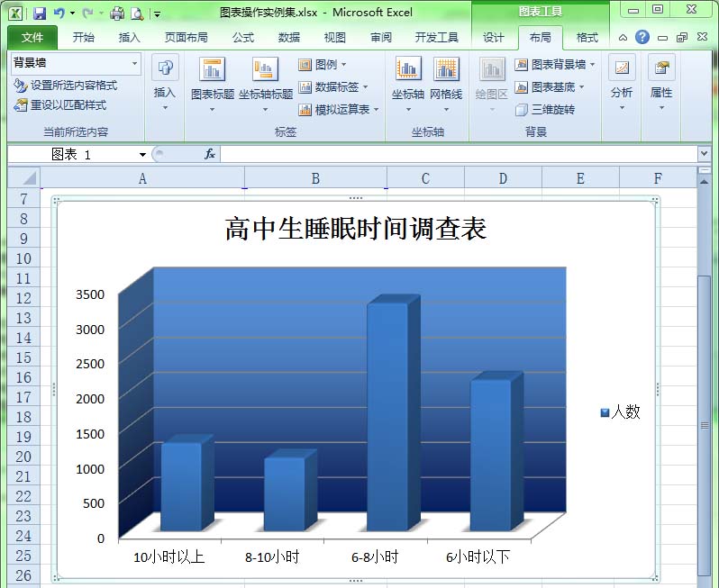Viewport: 719px width, 588px height.
Task: Expand the formula bar with the arrow
Action: (x=704, y=155)
